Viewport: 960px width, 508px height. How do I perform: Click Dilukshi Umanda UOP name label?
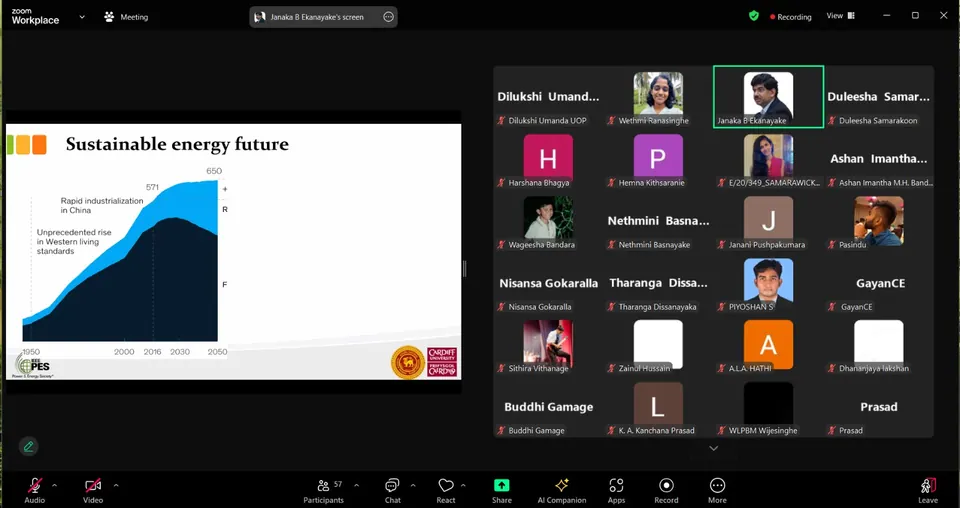pyautogui.click(x=547, y=121)
